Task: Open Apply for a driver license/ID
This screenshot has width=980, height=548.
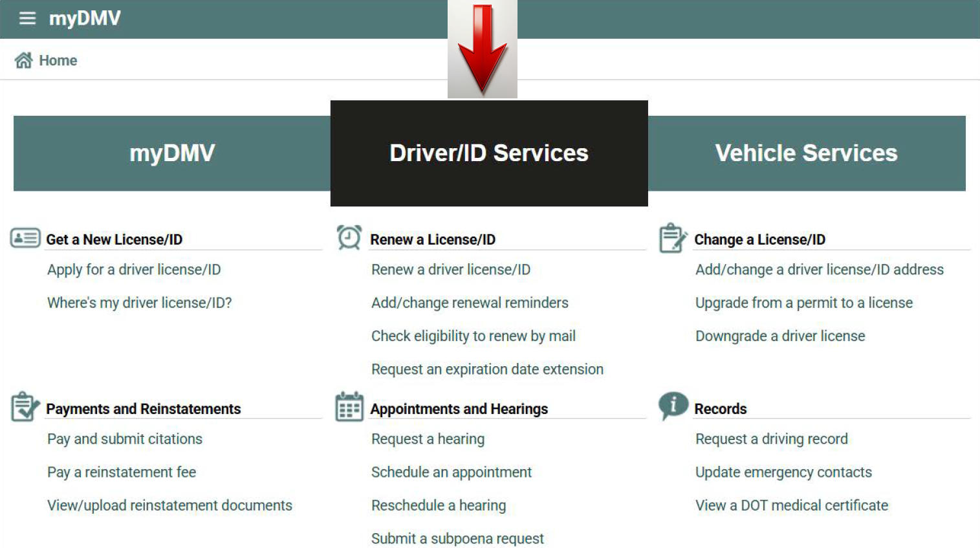Action: click(133, 269)
